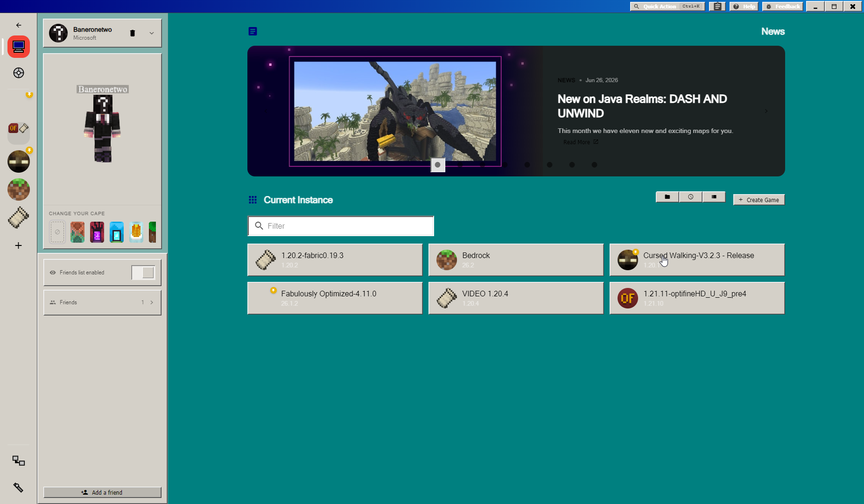Click the Jun 26, 2026 news date

point(602,80)
